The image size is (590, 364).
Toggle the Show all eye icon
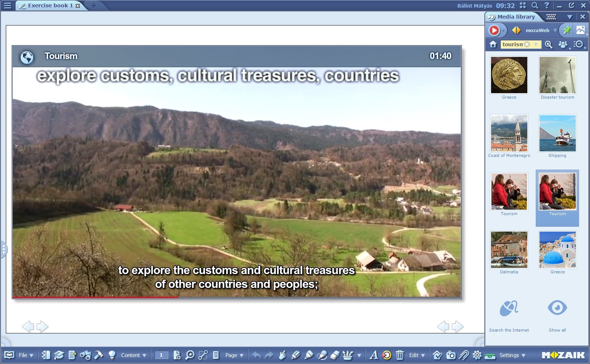[x=557, y=308]
